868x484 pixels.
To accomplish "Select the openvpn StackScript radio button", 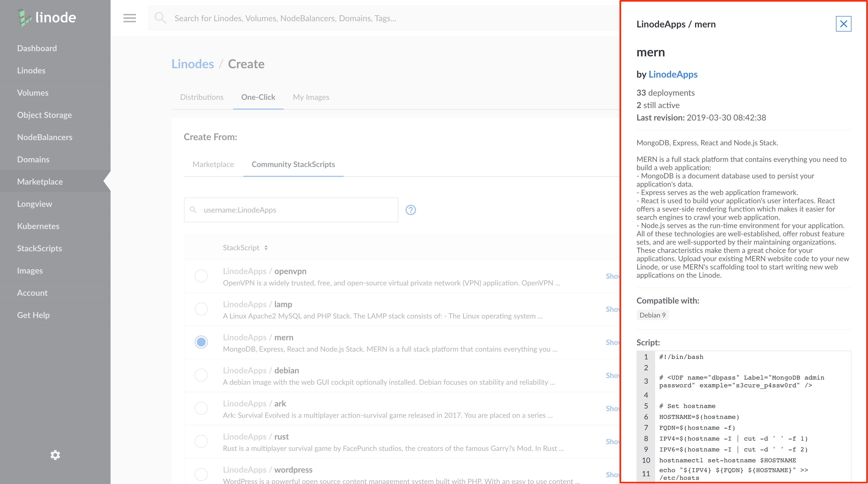I will [201, 276].
